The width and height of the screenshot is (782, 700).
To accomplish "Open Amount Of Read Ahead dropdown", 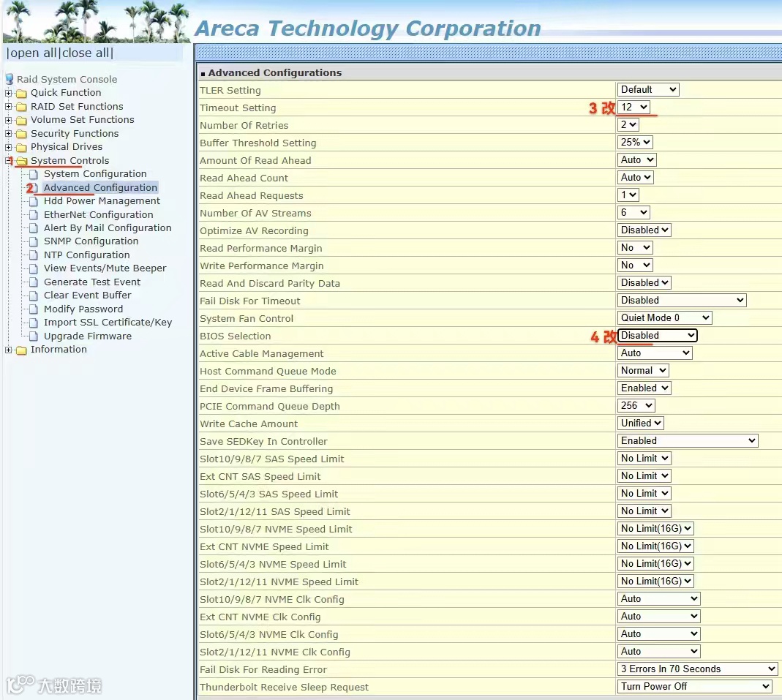I will pyautogui.click(x=636, y=160).
